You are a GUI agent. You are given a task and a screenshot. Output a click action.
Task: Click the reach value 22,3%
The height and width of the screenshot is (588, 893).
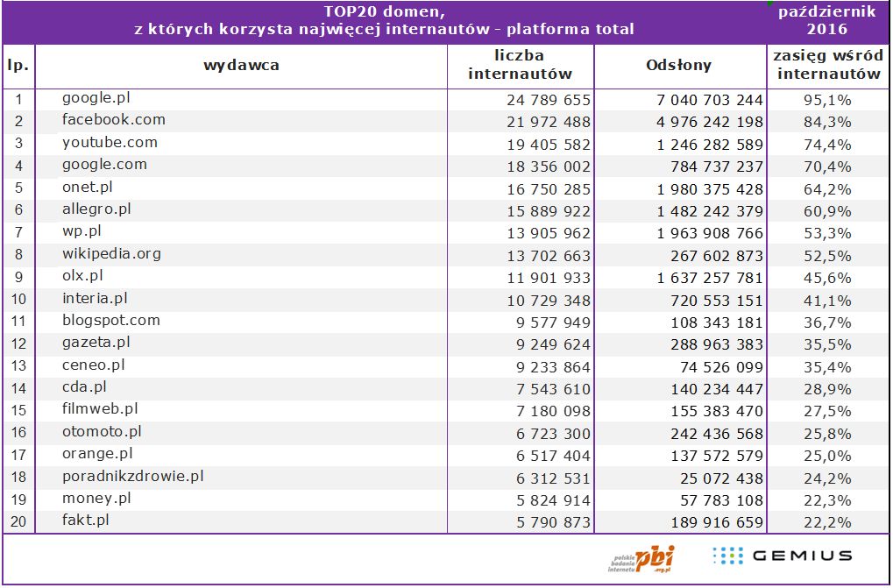pos(827,501)
